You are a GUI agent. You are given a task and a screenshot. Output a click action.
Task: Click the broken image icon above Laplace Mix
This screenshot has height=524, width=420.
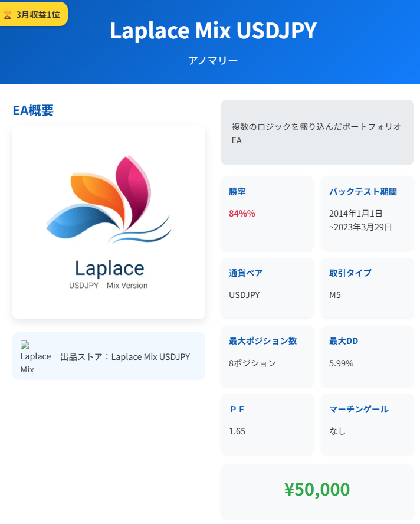pos(25,345)
